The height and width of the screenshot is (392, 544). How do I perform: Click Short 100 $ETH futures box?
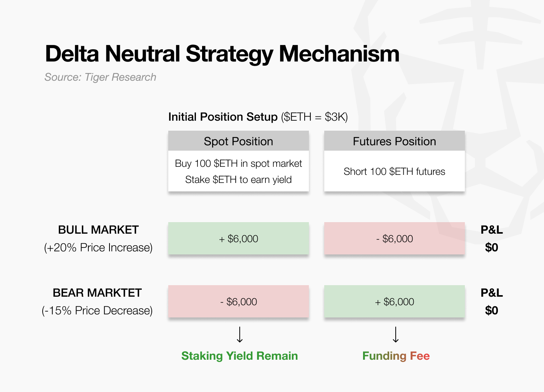click(395, 171)
